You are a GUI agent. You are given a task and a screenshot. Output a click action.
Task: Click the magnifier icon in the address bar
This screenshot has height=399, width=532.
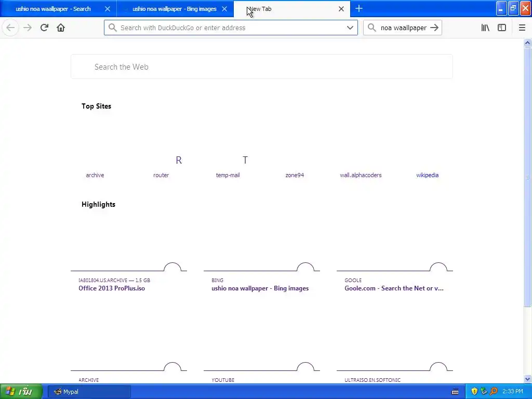coord(113,28)
